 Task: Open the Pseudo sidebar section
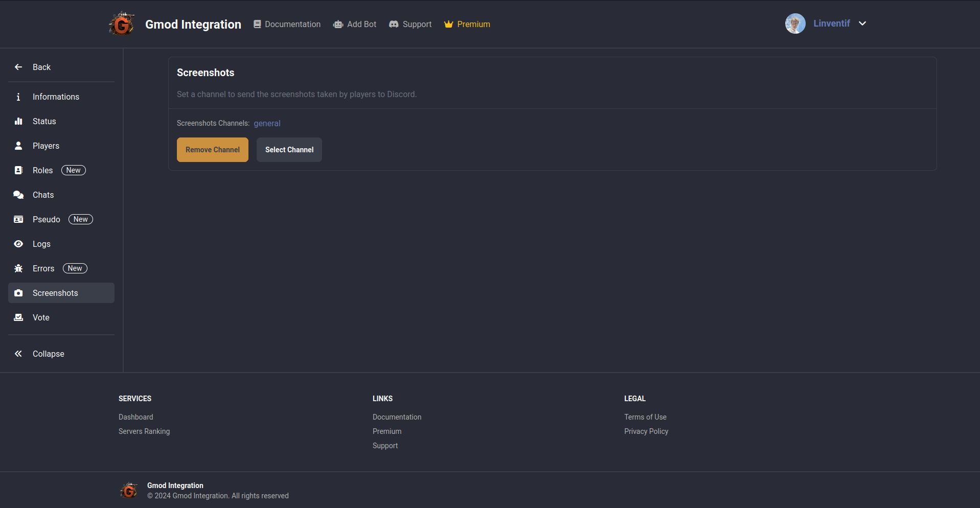coord(46,219)
